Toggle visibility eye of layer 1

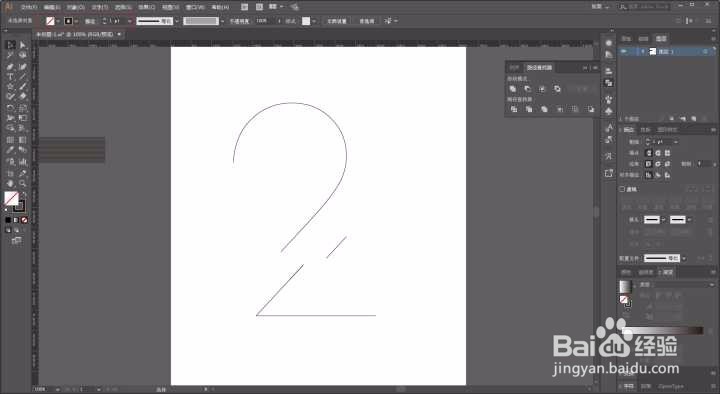click(624, 51)
